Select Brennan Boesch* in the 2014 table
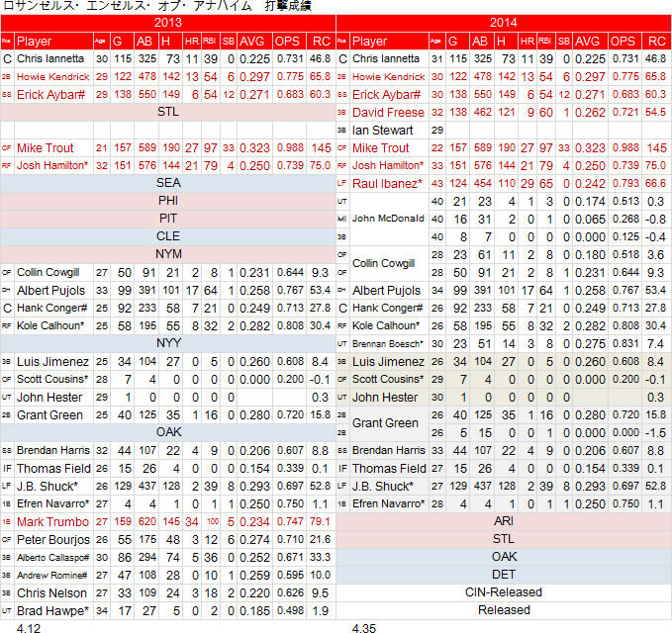672x633 pixels. (387, 344)
